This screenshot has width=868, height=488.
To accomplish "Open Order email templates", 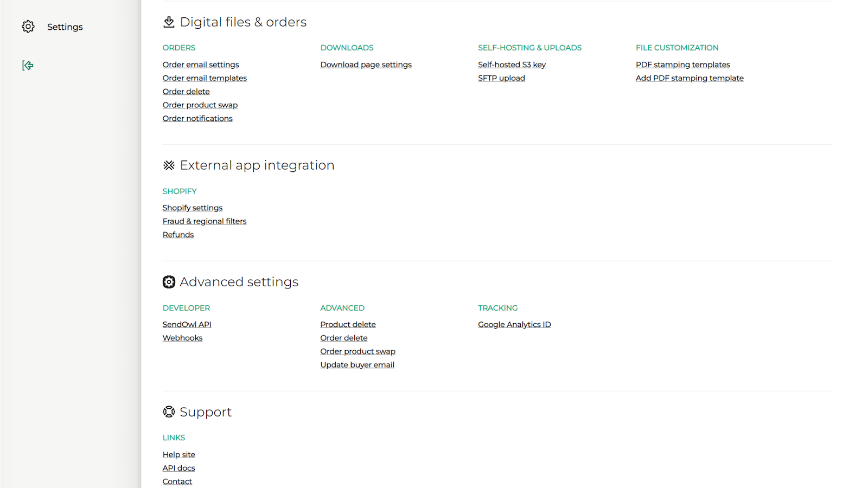I will pyautogui.click(x=205, y=78).
